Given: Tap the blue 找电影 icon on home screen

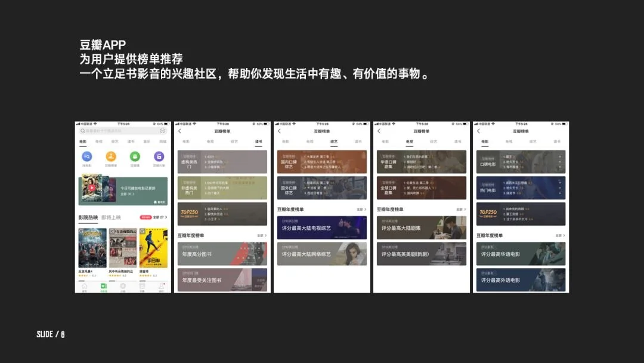Looking at the screenshot, I should click(86, 156).
